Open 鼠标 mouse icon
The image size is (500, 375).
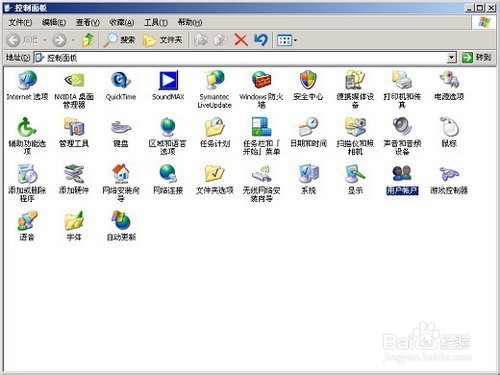coord(449,132)
